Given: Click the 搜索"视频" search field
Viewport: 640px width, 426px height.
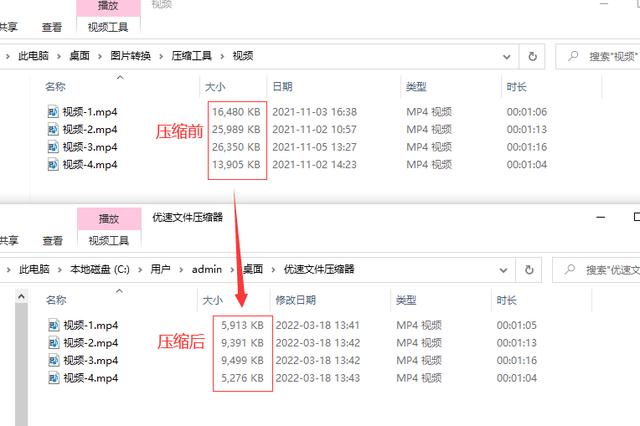Looking at the screenshot, I should pyautogui.click(x=598, y=56).
